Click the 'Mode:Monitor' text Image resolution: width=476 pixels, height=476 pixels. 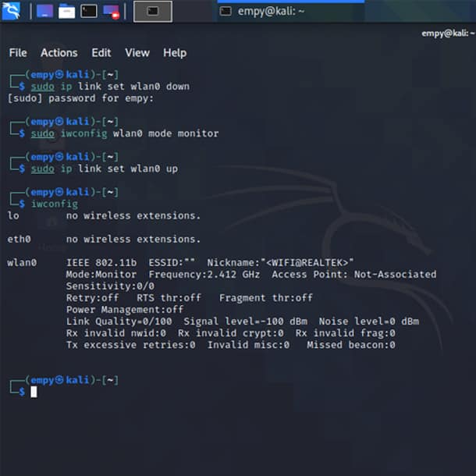tap(101, 275)
